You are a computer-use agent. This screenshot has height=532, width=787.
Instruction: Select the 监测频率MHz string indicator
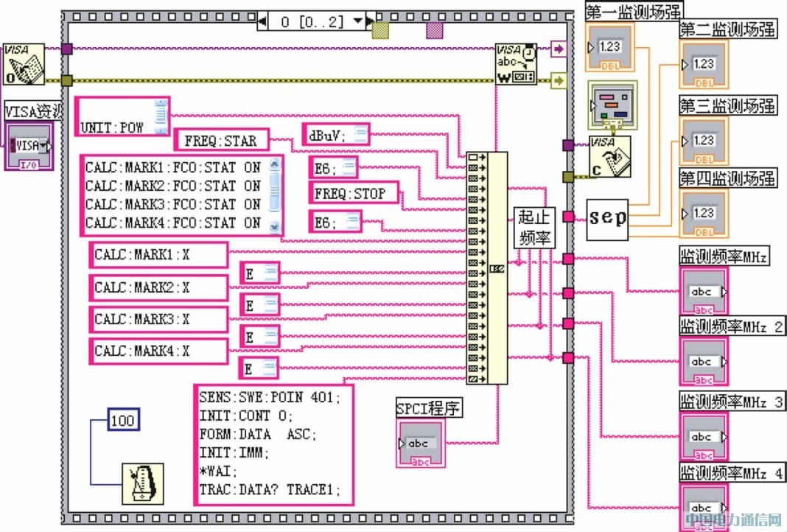(x=703, y=291)
